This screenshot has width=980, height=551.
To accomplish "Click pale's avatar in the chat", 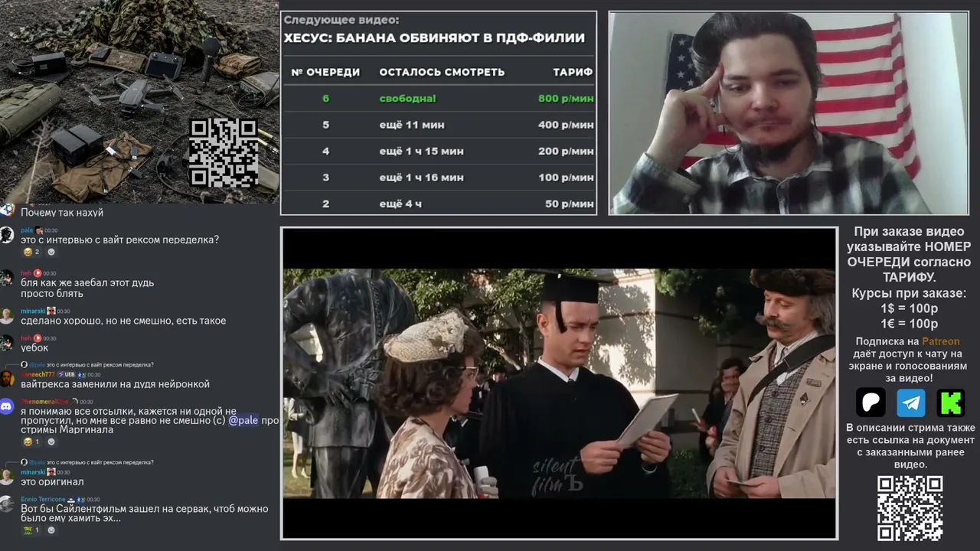I will [7, 234].
